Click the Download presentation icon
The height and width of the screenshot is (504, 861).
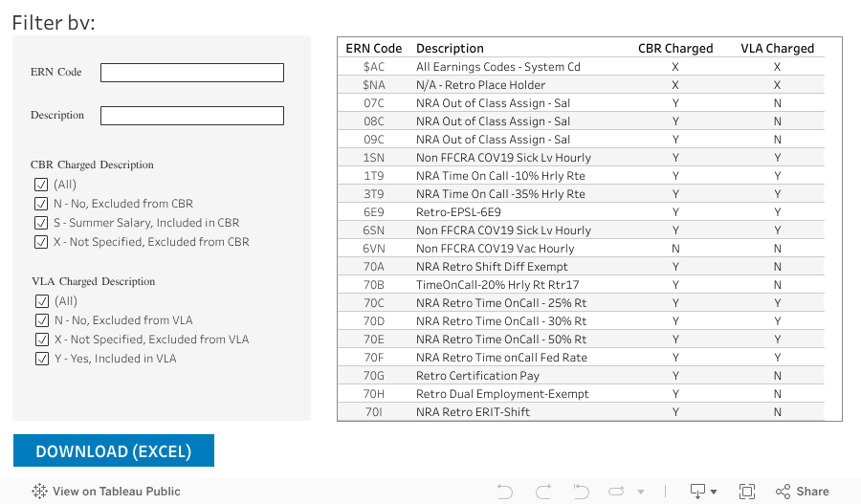[697, 492]
